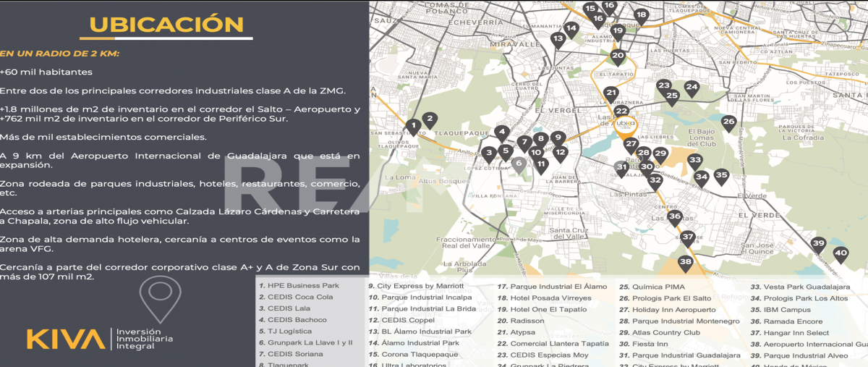
Task: Click map pin number 38
Action: coord(686,263)
